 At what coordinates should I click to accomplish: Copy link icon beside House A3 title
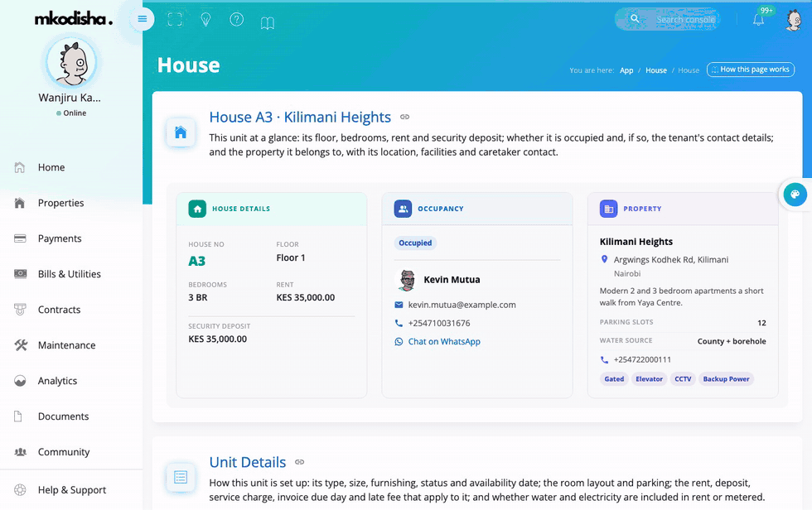(404, 117)
